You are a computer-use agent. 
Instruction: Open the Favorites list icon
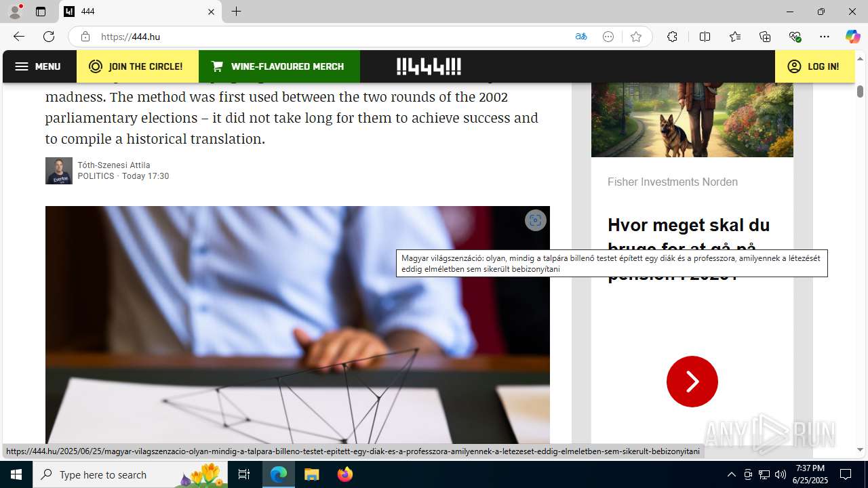735,37
